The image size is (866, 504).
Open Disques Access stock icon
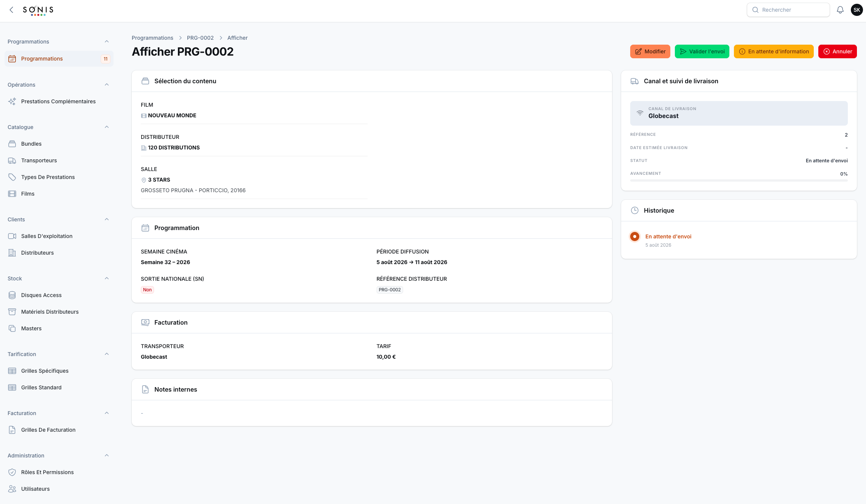pyautogui.click(x=12, y=295)
